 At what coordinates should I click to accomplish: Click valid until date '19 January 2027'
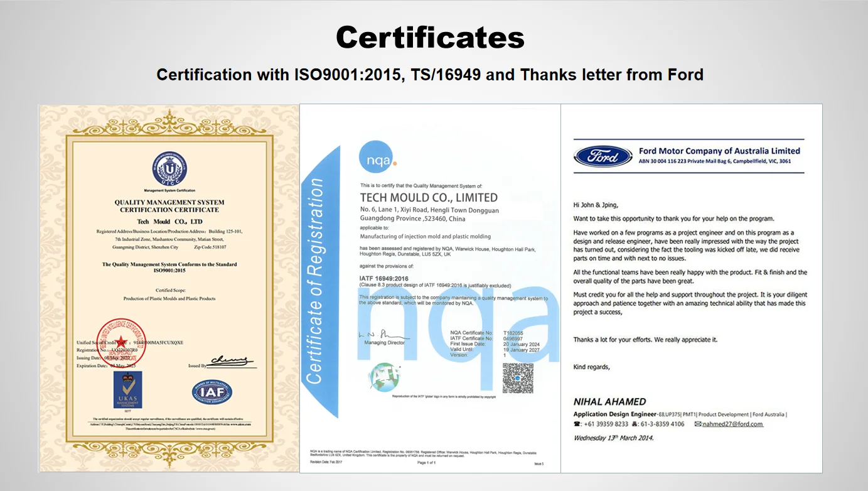[522, 350]
